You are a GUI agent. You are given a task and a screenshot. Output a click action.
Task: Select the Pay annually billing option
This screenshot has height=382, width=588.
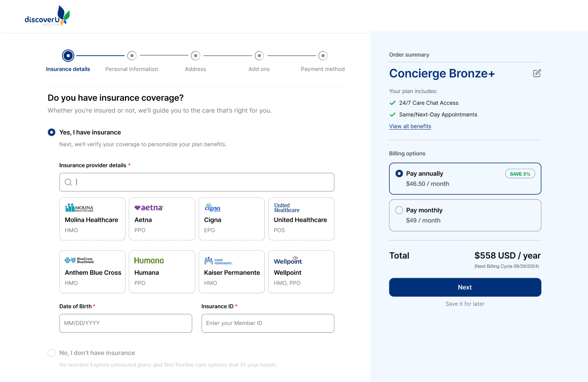tap(399, 174)
